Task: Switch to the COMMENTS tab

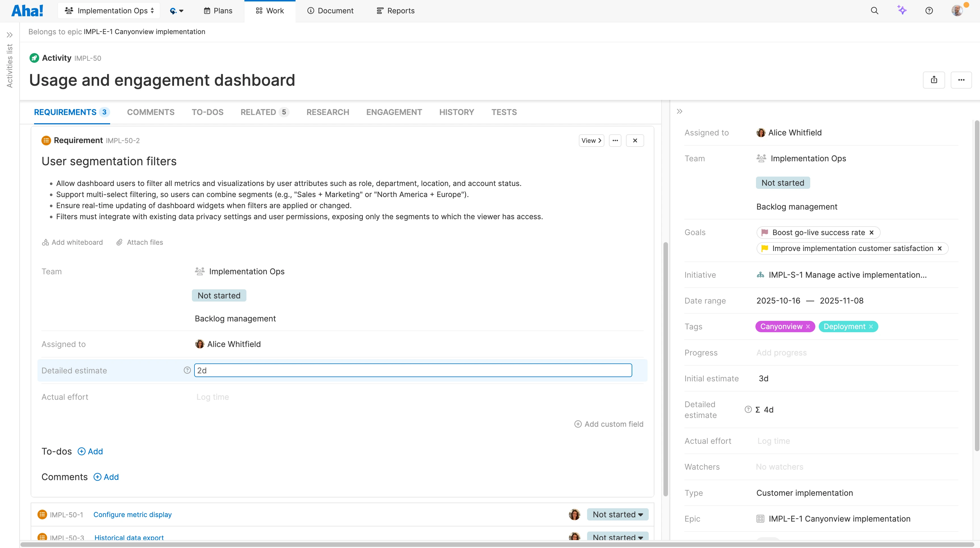Action: 150,112
